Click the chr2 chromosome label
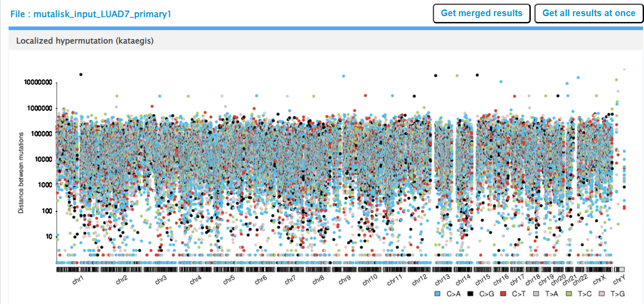Image resolution: width=644 pixels, height=304 pixels. (121, 280)
